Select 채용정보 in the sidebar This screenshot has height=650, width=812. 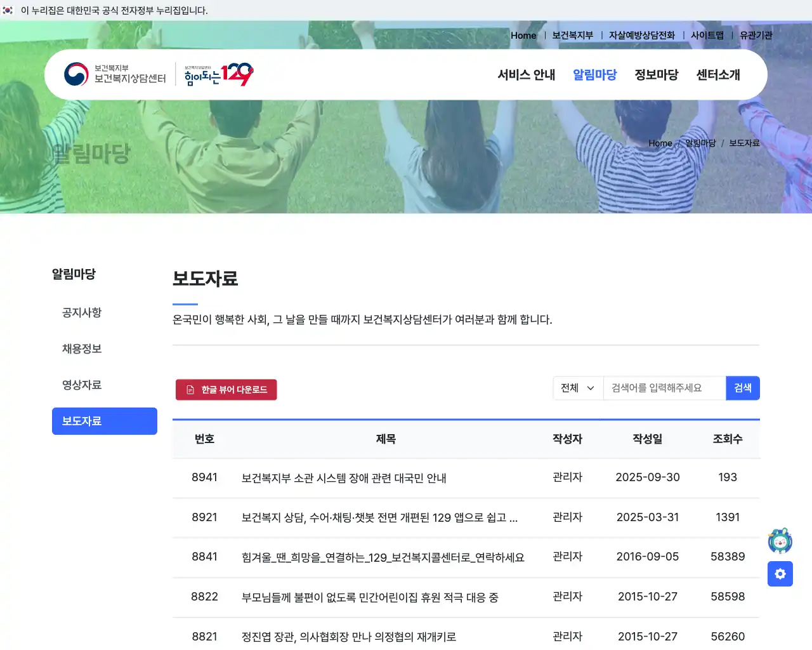(x=81, y=348)
